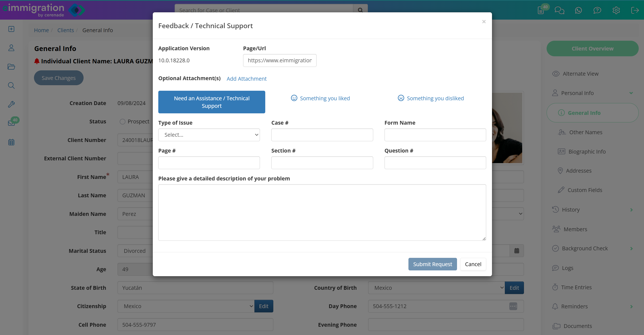This screenshot has height=335, width=644.
Task: Open the folder icon in left sidebar
Action: pos(11,67)
